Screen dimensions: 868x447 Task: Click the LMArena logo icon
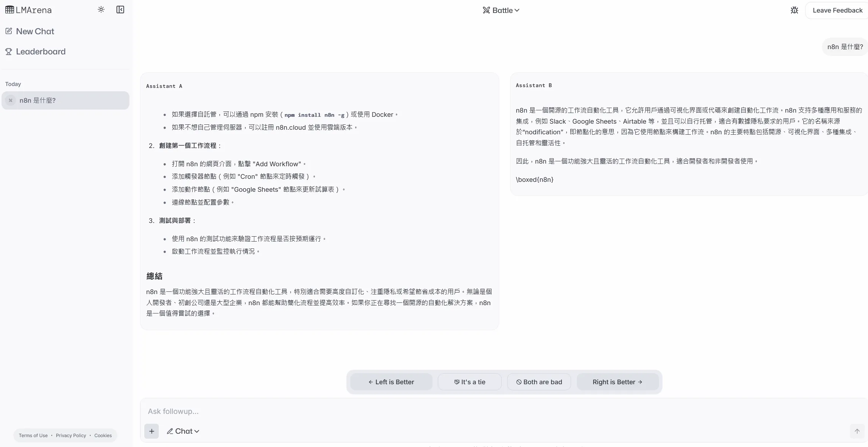(10, 10)
